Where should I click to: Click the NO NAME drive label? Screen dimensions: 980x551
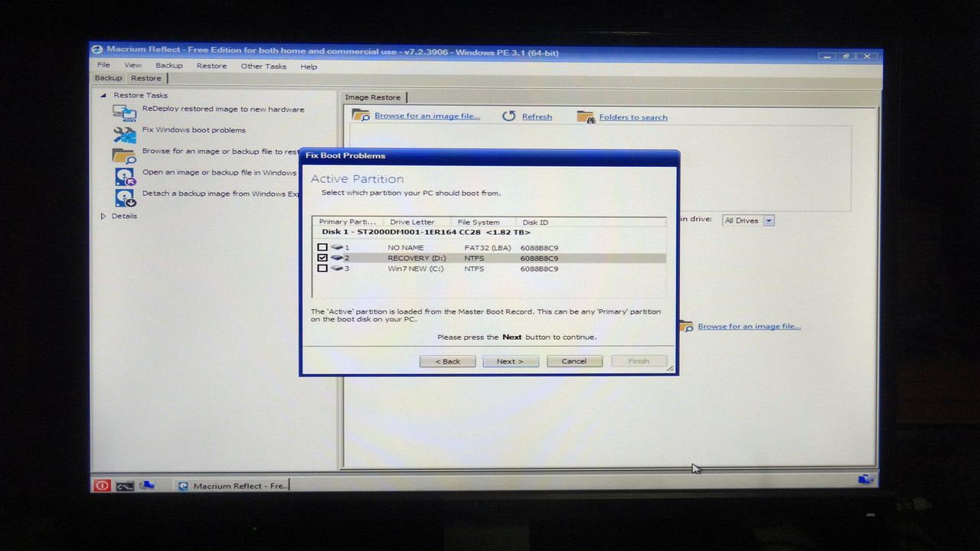[406, 248]
